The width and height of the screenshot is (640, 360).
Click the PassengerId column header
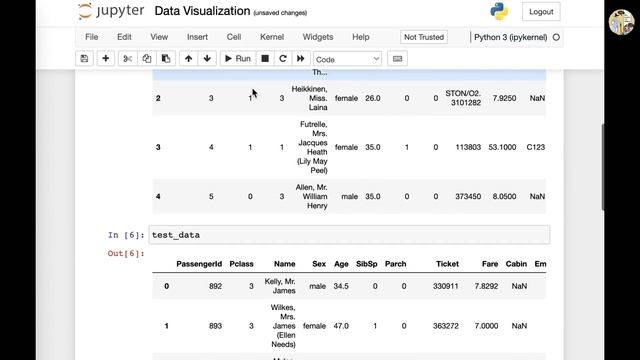pyautogui.click(x=199, y=264)
